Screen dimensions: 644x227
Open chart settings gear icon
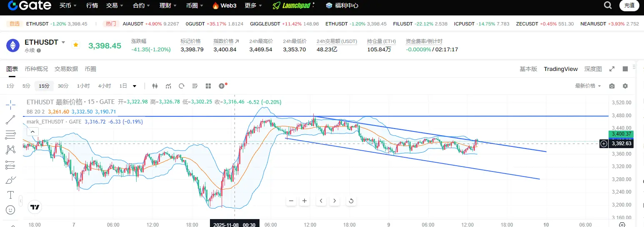(x=625, y=86)
